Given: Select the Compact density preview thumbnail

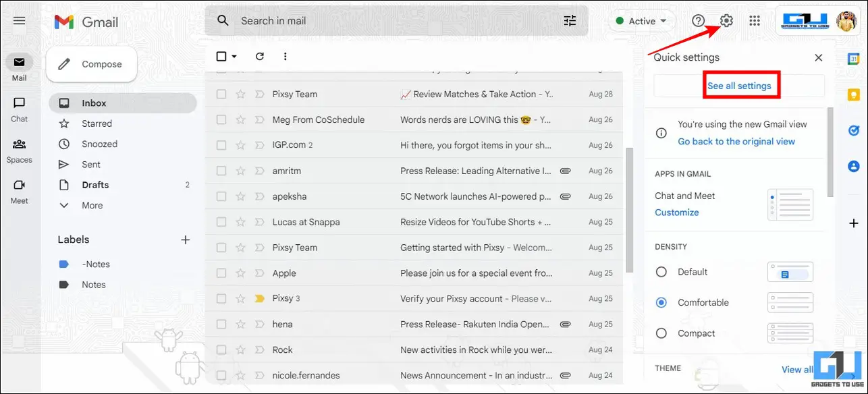Looking at the screenshot, I should pyautogui.click(x=790, y=333).
